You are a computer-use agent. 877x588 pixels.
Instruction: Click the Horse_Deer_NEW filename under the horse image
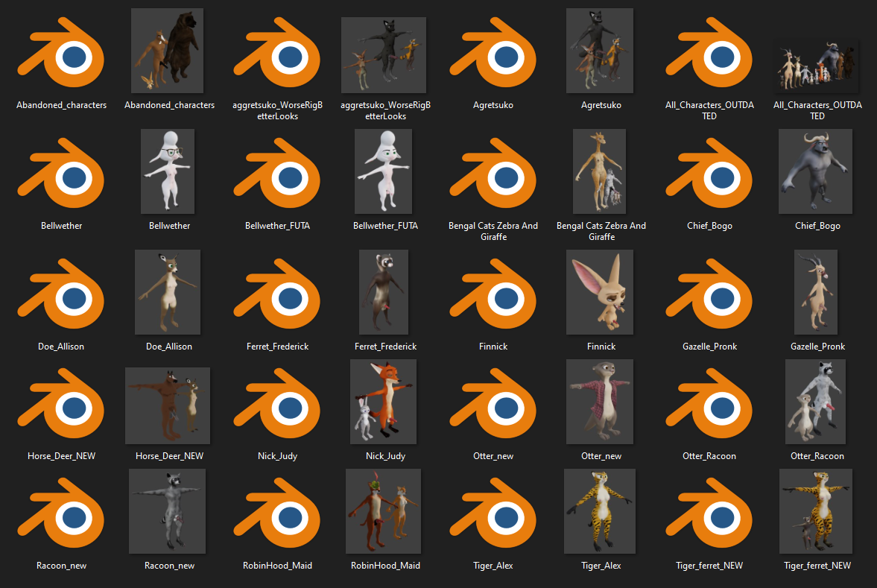coord(169,456)
